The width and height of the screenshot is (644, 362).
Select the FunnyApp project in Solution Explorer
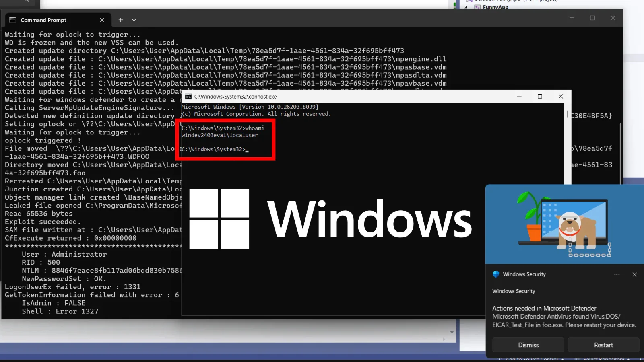[495, 7]
